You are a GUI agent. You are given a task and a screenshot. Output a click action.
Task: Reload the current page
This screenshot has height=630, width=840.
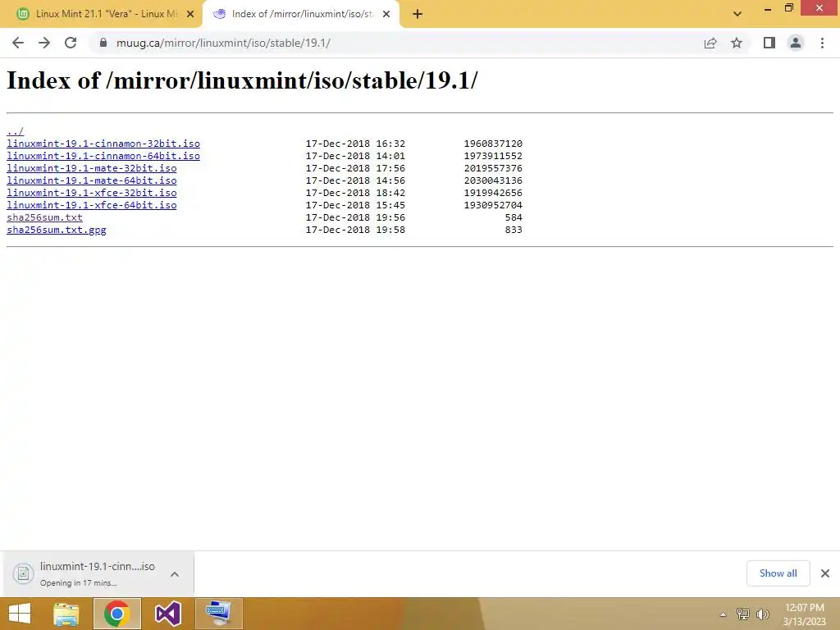point(71,43)
